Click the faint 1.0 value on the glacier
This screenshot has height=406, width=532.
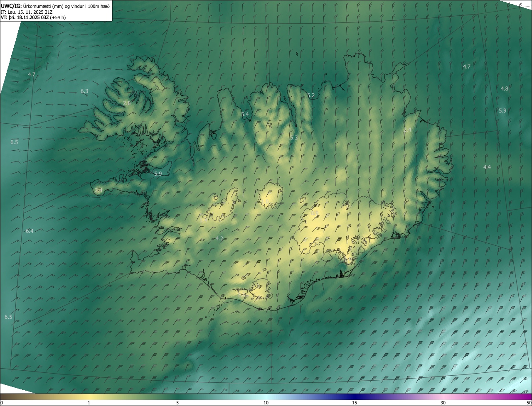pyautogui.click(x=265, y=201)
